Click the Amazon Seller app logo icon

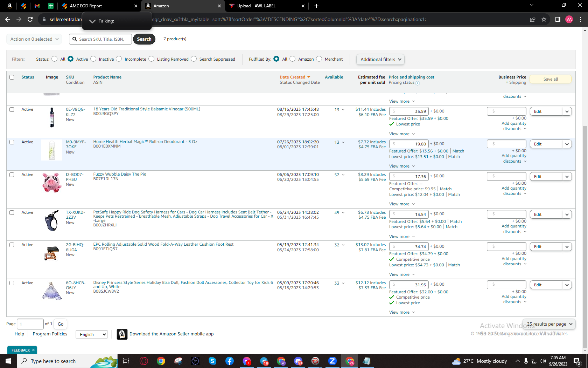point(122,334)
